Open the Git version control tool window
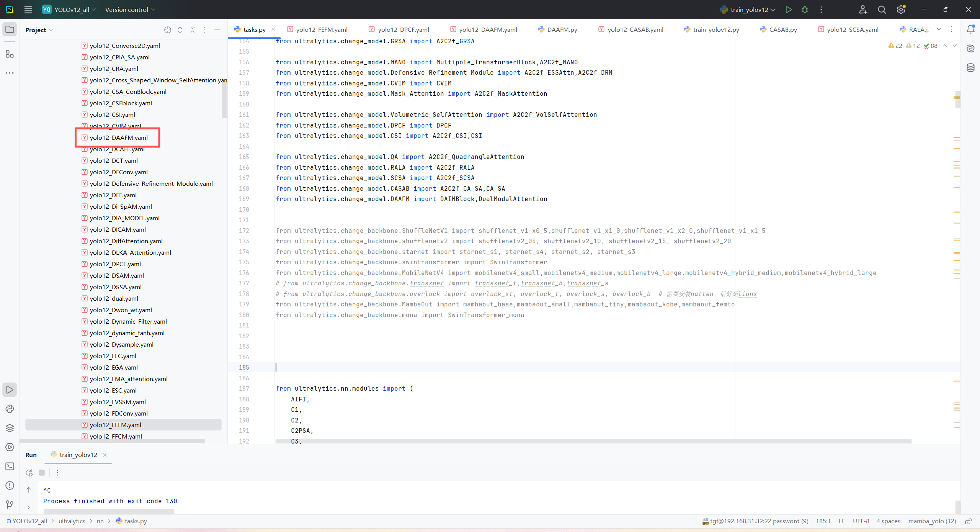 [10, 504]
